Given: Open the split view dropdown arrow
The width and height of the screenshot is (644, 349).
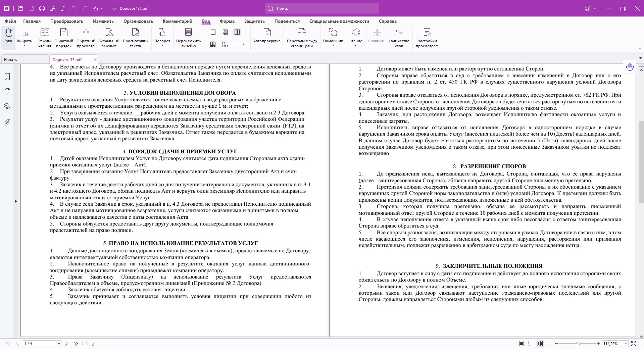Looking at the screenshot, I should [x=244, y=44].
